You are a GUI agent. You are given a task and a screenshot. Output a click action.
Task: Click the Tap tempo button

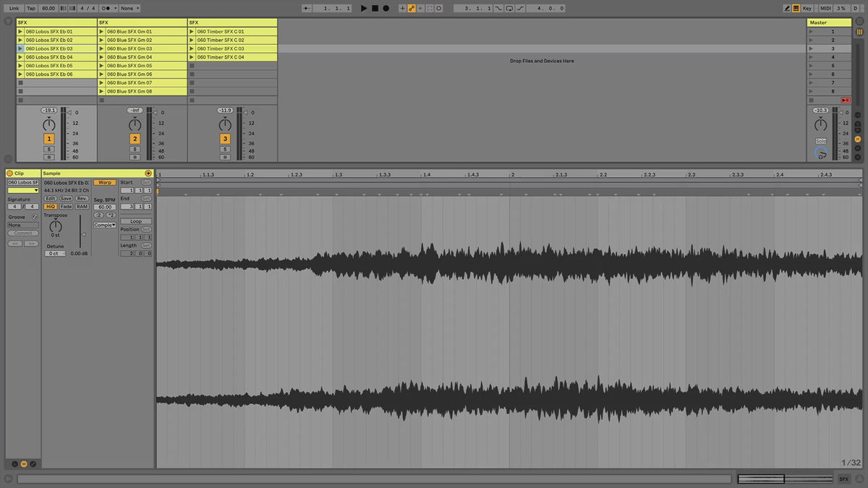pos(31,8)
